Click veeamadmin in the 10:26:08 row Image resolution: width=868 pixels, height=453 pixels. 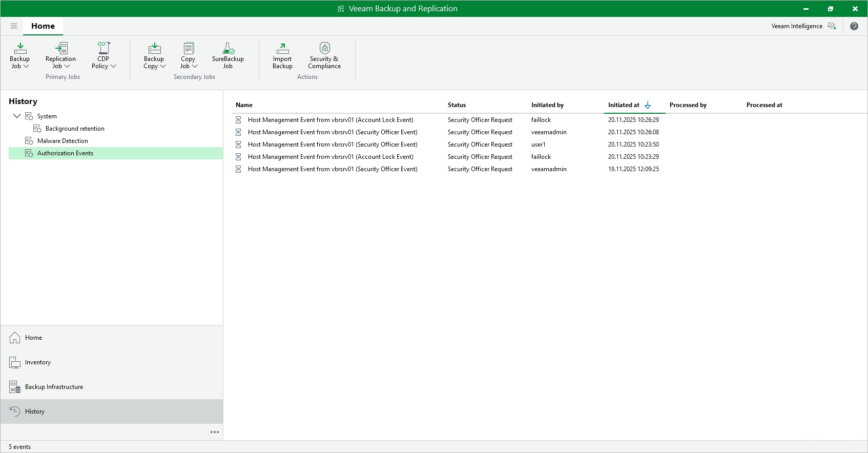(x=549, y=132)
